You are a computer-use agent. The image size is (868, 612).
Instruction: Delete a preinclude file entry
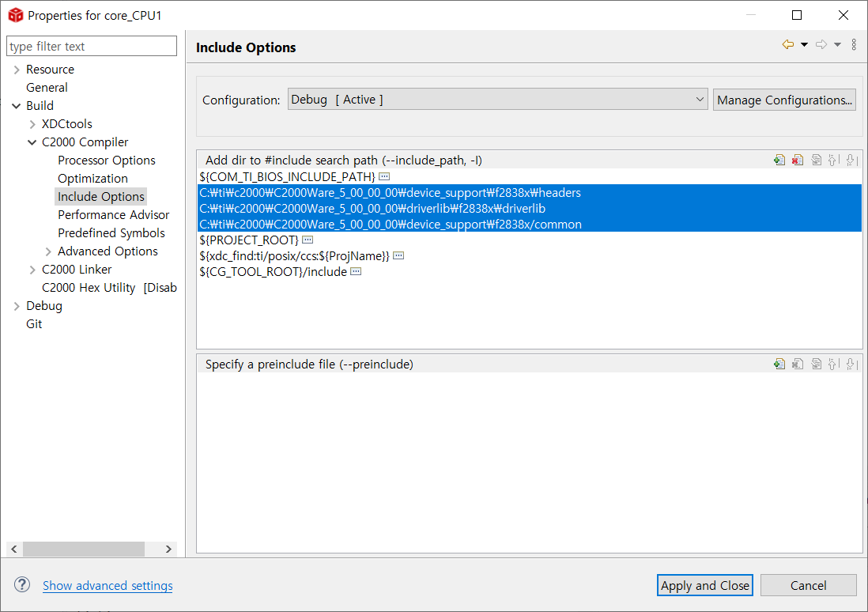point(797,365)
